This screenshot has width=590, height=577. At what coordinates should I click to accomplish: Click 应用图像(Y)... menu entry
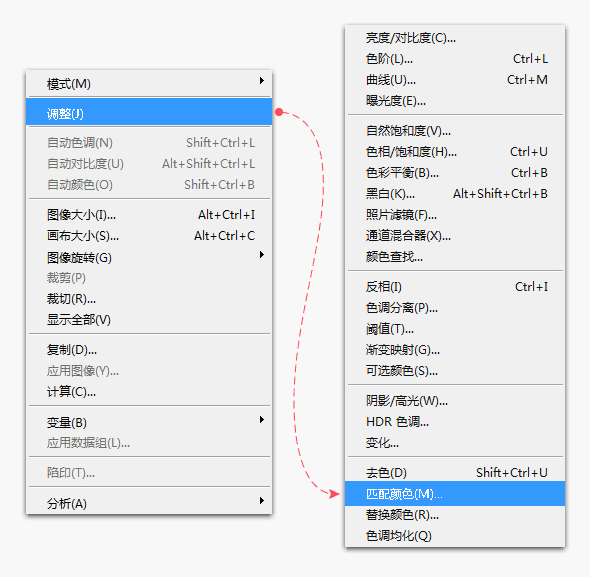[149, 371]
